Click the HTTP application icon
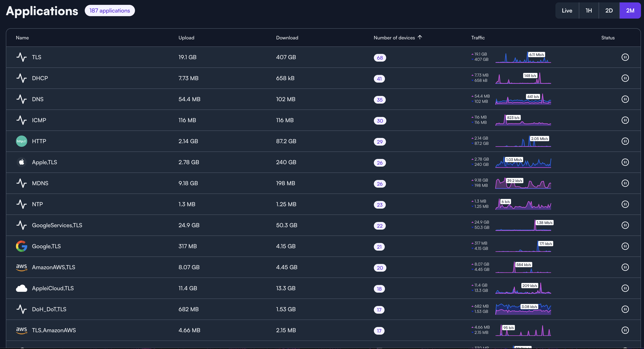Viewport: 644px width, 349px height. coord(22,141)
